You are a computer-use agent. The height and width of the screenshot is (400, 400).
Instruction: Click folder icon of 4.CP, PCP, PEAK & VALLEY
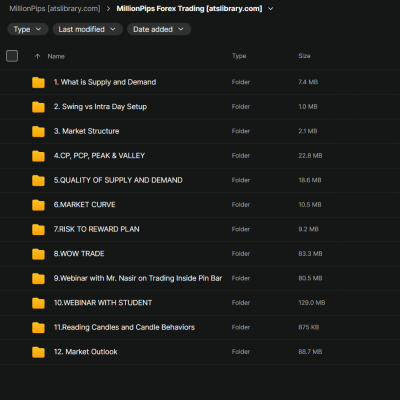[38, 156]
